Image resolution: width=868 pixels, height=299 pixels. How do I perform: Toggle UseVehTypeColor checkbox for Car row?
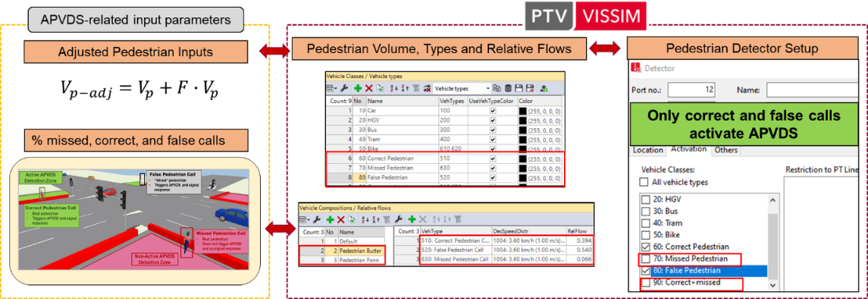(493, 111)
